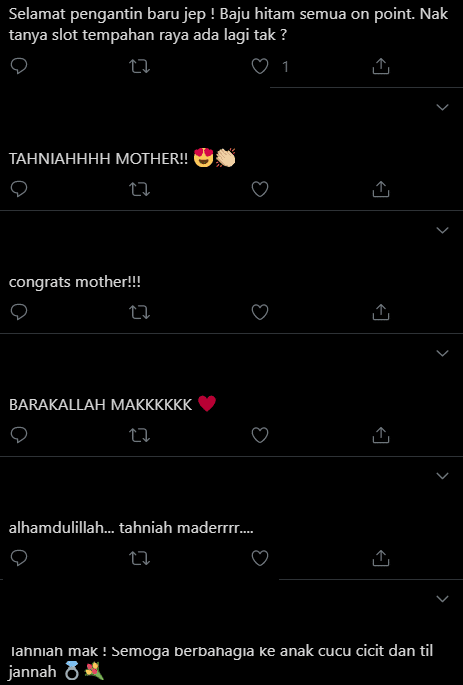Retweet the 'TAHNIAHHHH MOTHER!!' tweet
Screen dimensions: 463x685
pyautogui.click(x=139, y=189)
